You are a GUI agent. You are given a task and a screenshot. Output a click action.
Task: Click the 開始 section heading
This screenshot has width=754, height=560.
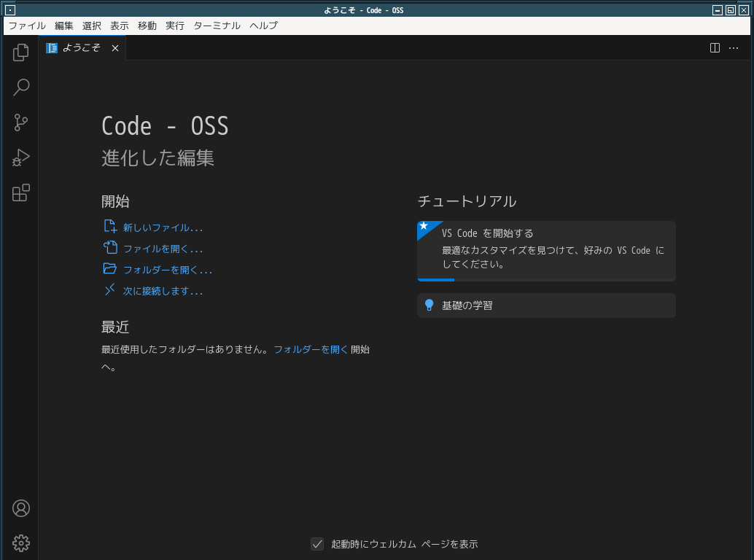(x=115, y=201)
